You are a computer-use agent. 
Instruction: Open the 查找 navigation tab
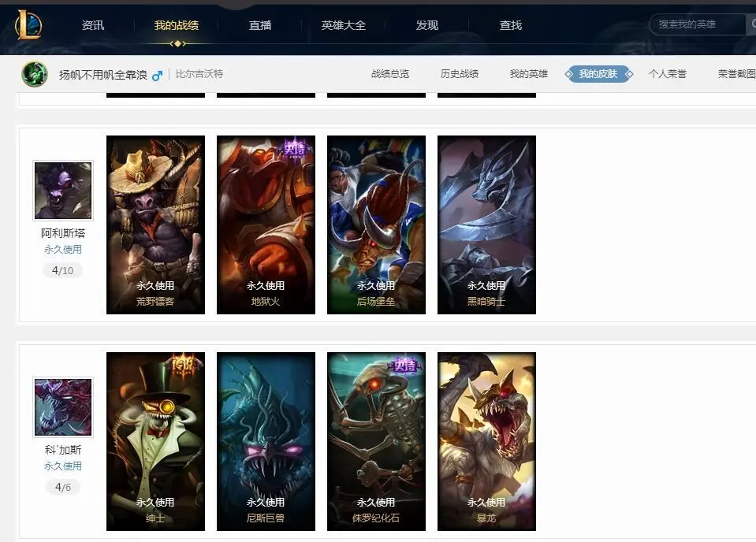point(511,25)
